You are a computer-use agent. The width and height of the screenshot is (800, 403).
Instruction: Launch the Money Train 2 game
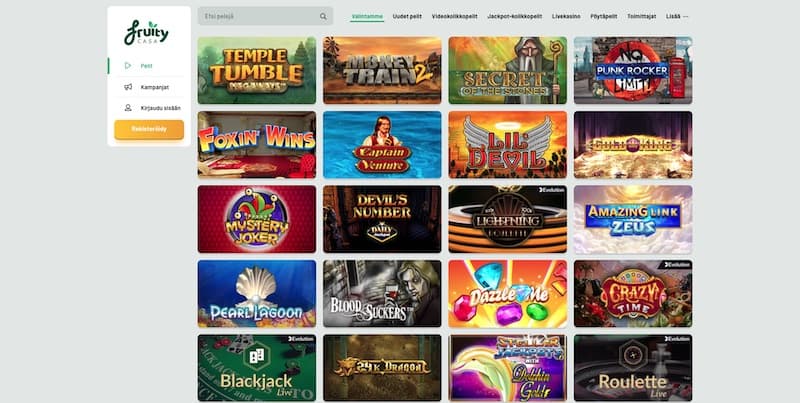[382, 70]
